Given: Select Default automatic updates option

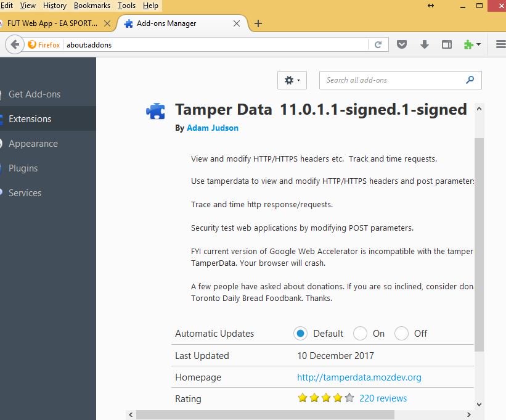Looking at the screenshot, I should [x=300, y=334].
